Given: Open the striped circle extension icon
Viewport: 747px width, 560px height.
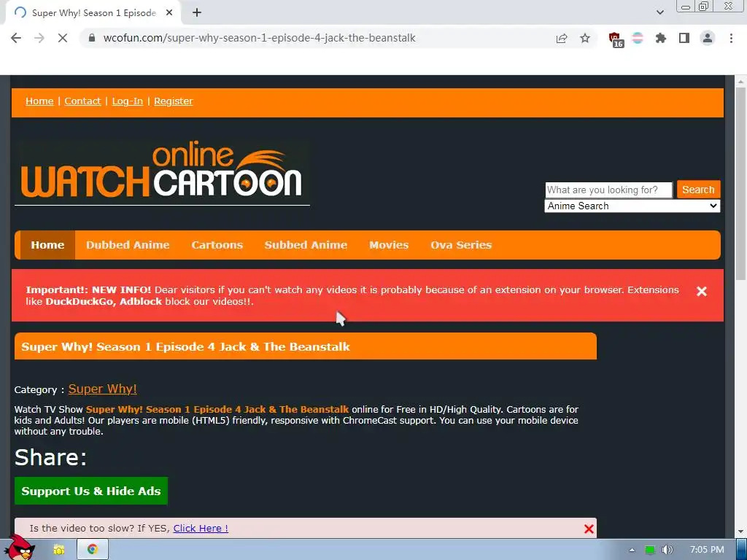Looking at the screenshot, I should pos(638,38).
